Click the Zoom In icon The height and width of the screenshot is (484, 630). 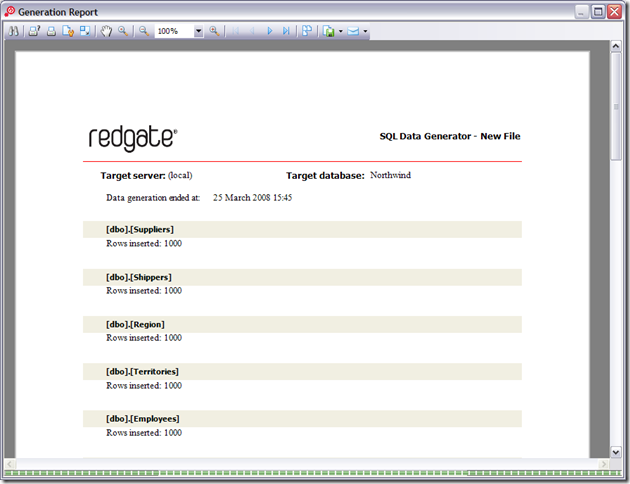[x=214, y=31]
